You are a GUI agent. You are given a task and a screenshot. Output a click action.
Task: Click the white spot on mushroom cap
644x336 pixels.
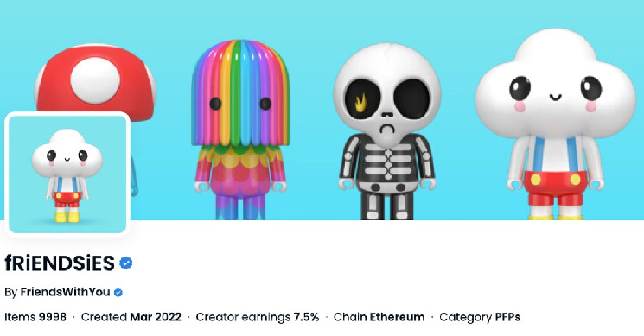tap(95, 80)
